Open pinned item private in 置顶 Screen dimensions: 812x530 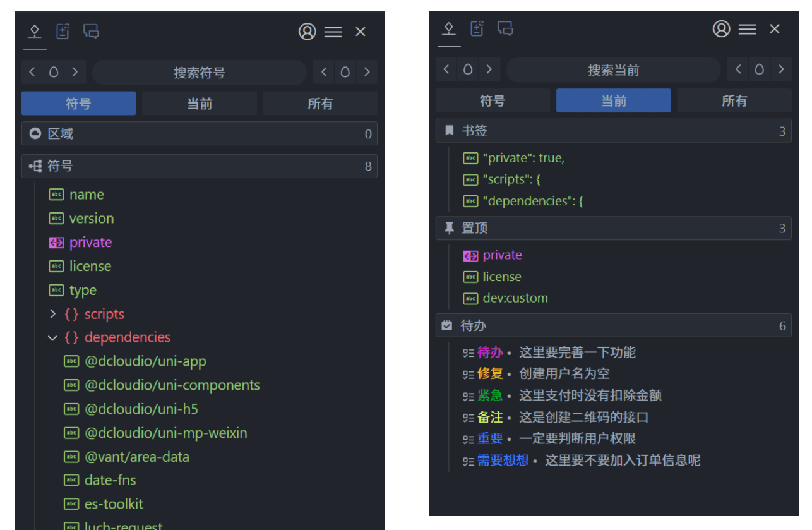(x=503, y=255)
